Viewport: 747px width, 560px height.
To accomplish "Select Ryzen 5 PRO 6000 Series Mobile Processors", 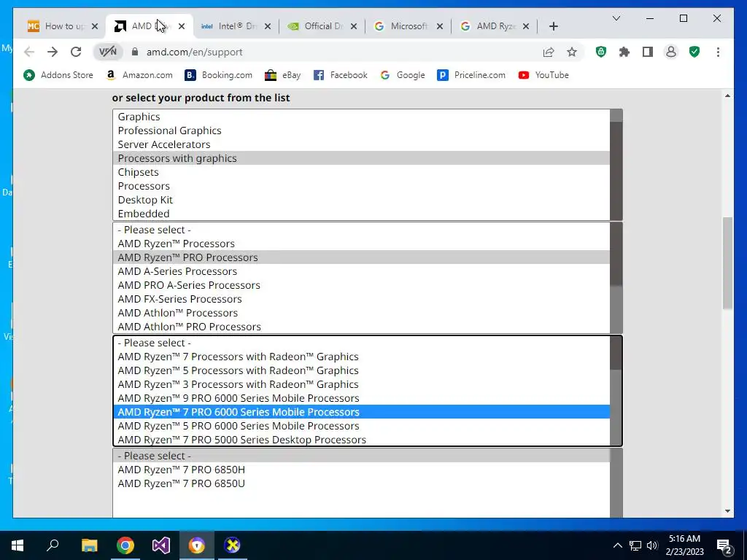I will 361,426.
